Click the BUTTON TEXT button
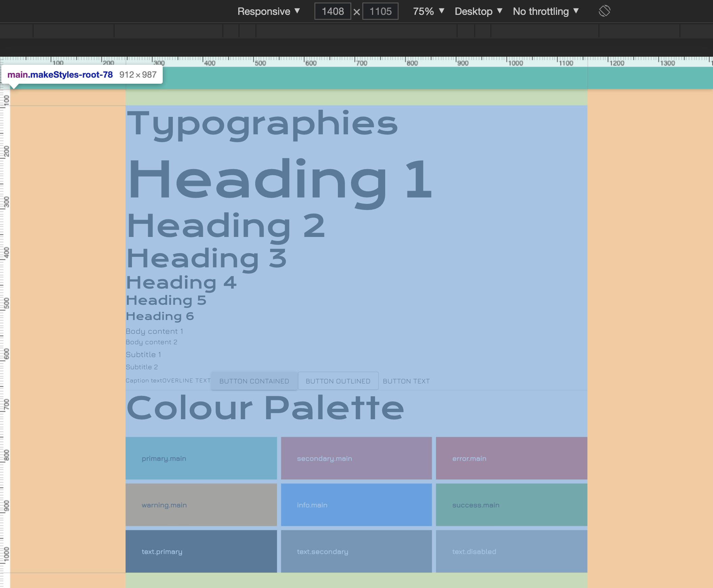The height and width of the screenshot is (588, 713). (406, 381)
